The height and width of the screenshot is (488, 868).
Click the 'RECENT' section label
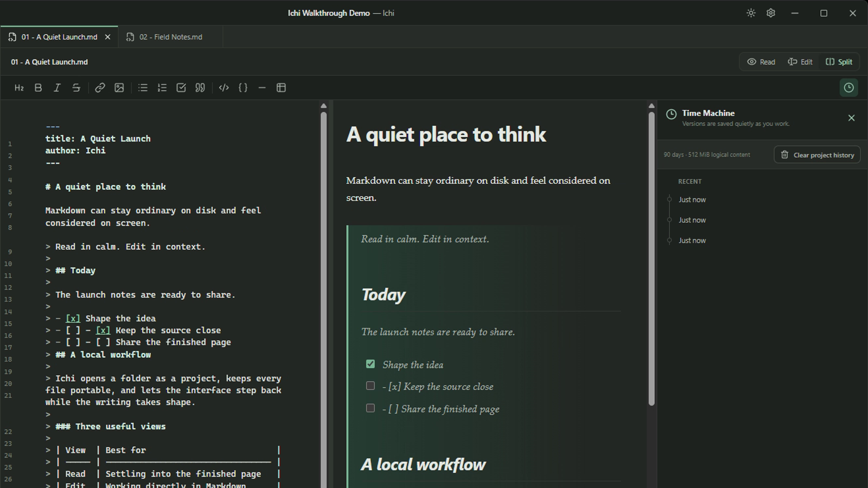click(x=690, y=182)
